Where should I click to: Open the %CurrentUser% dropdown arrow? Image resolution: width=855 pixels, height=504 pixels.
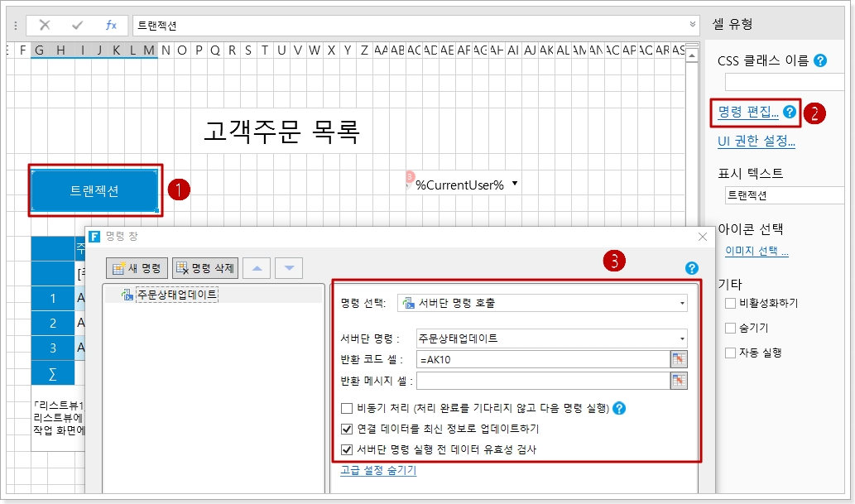(x=515, y=184)
